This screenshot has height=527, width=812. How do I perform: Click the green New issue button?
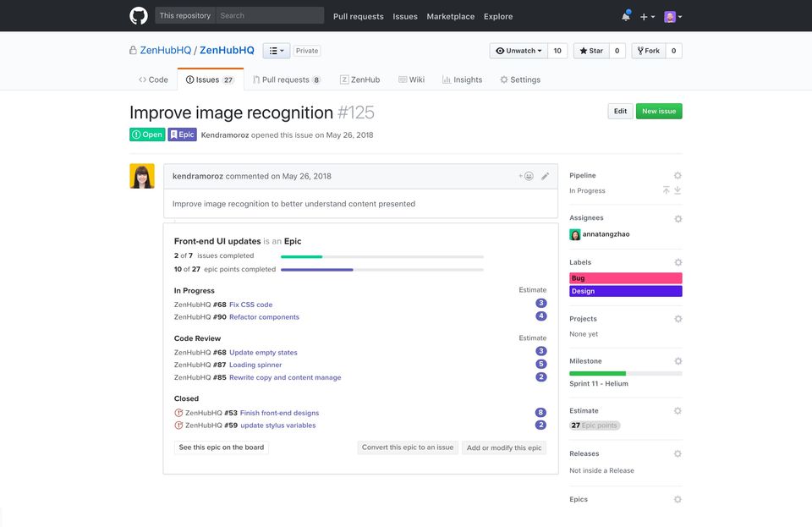659,111
